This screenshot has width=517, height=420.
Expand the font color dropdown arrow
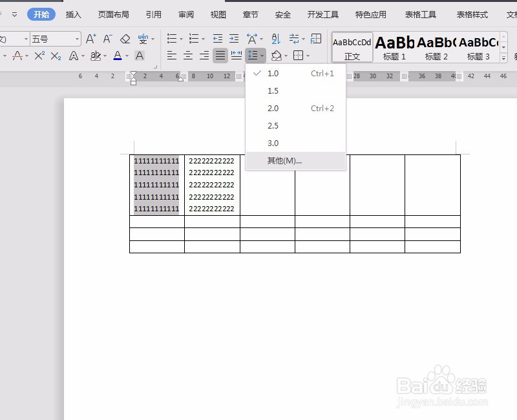[x=127, y=56]
